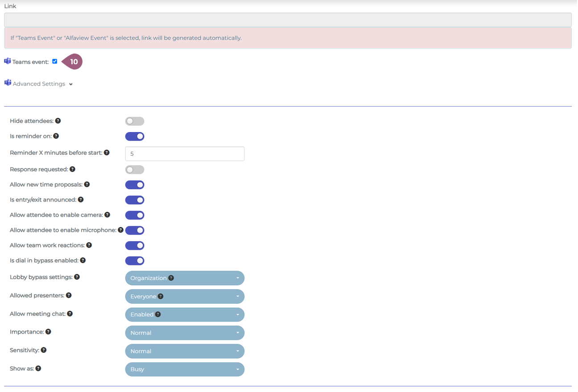Turn off the Is reminder on toggle
The height and width of the screenshot is (392, 578).
135,136
